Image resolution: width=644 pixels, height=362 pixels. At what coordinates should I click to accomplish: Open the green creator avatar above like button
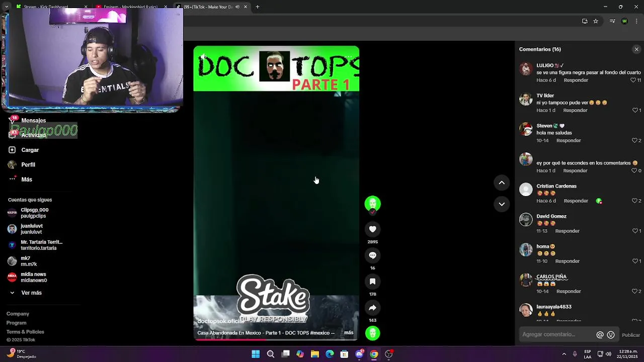372,204
